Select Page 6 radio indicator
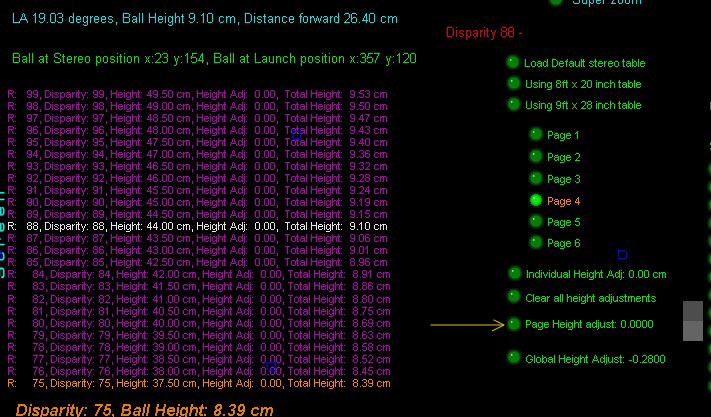Screen dimensions: 711x417 (x=536, y=242)
